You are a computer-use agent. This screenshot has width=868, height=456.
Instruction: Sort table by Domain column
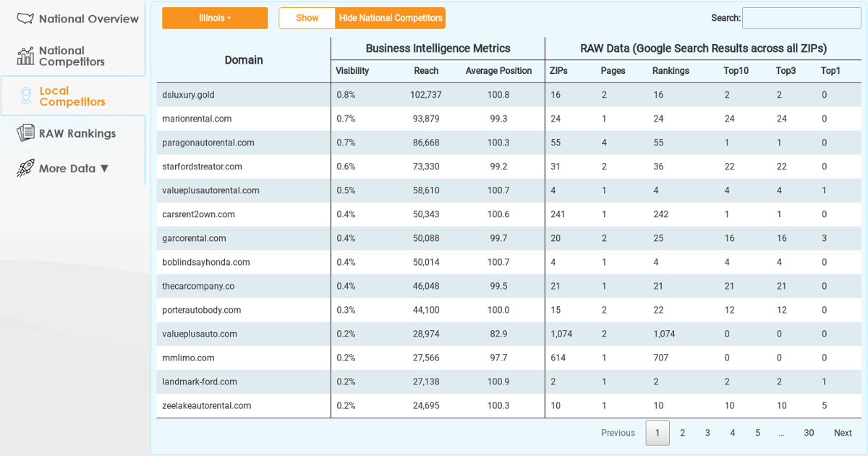tap(244, 60)
